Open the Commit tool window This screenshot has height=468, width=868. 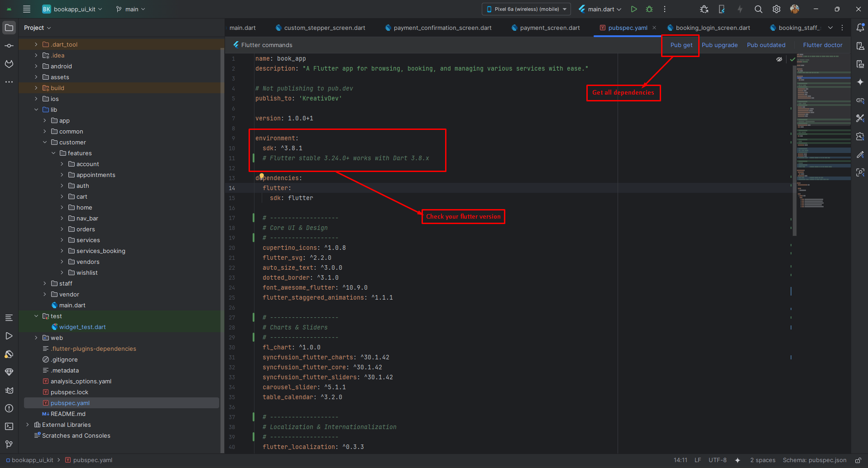9,46
